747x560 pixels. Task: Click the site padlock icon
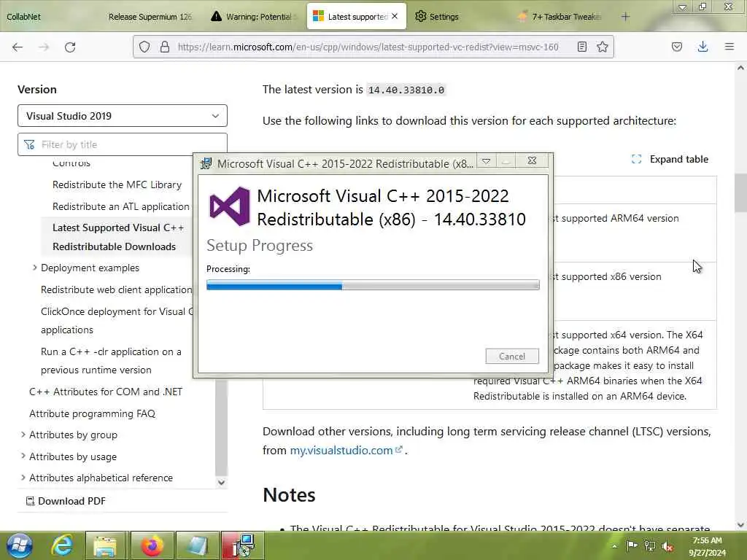tap(164, 47)
